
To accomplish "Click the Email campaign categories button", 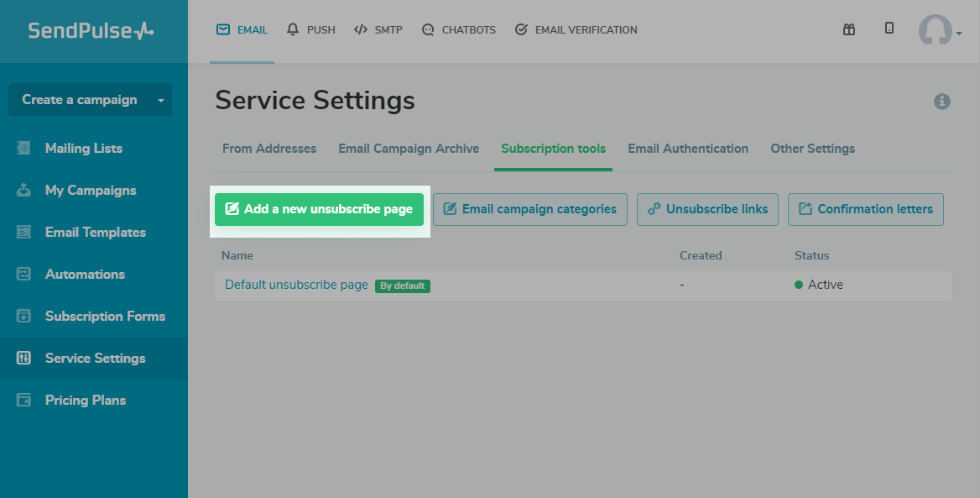I will point(530,209).
